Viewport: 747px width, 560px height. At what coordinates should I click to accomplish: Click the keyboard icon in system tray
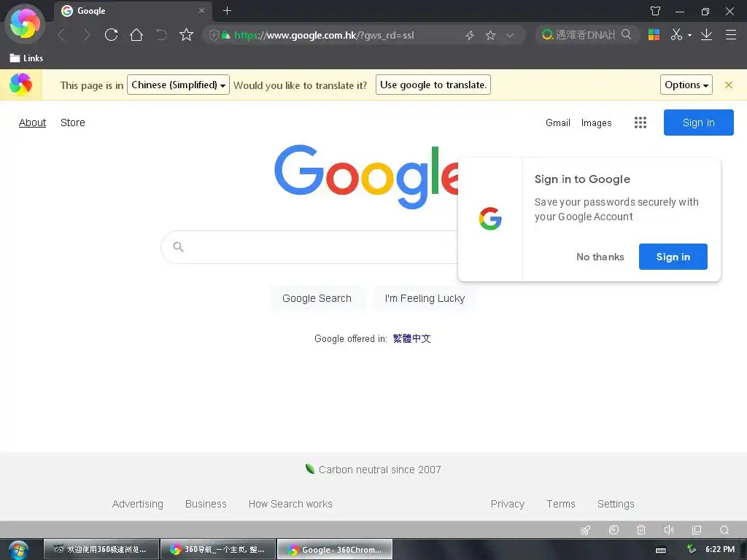(x=661, y=550)
